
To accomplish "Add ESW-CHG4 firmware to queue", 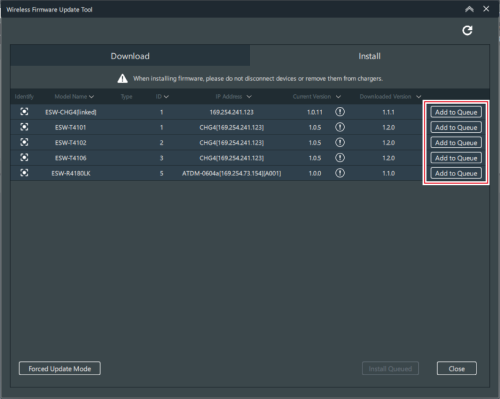I will click(x=456, y=112).
